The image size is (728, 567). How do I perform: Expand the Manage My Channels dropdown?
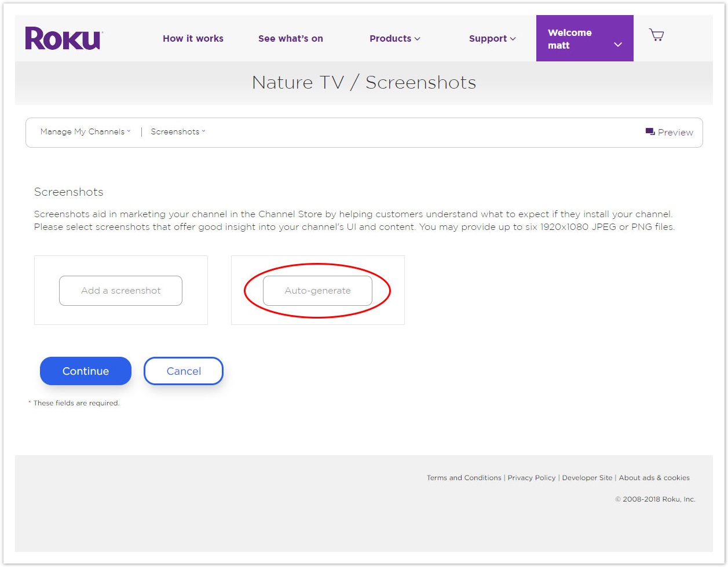point(85,131)
